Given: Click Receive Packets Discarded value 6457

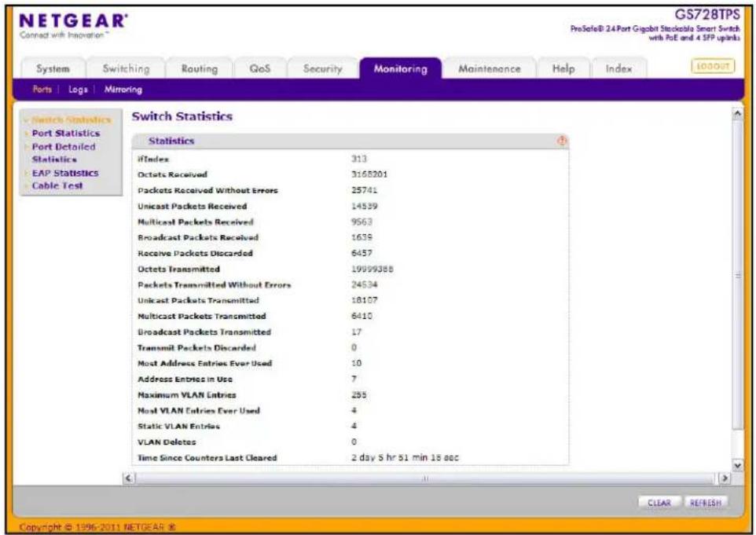Looking at the screenshot, I should click(x=361, y=253).
